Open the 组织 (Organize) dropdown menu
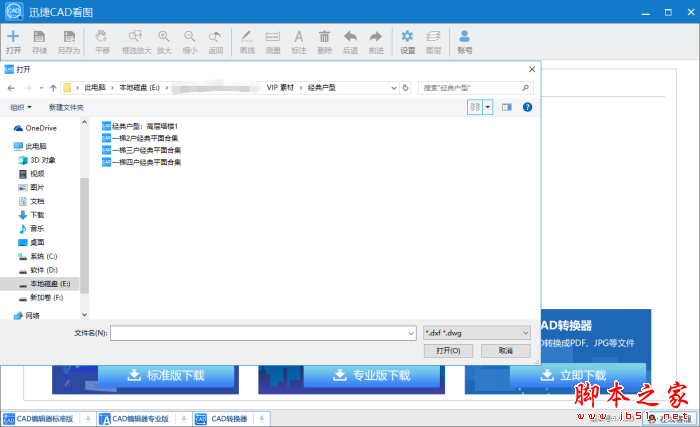Viewport: 700px width, 427px height. [21, 107]
